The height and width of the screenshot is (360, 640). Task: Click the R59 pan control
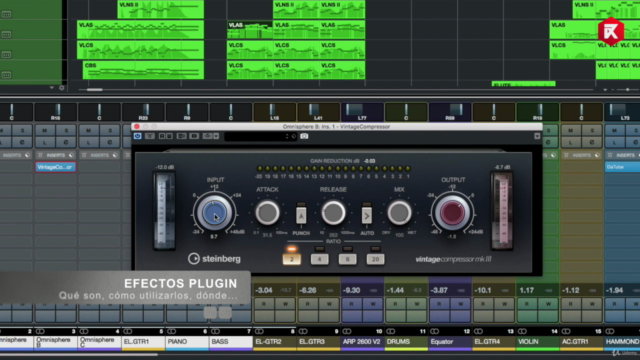[x=450, y=112]
